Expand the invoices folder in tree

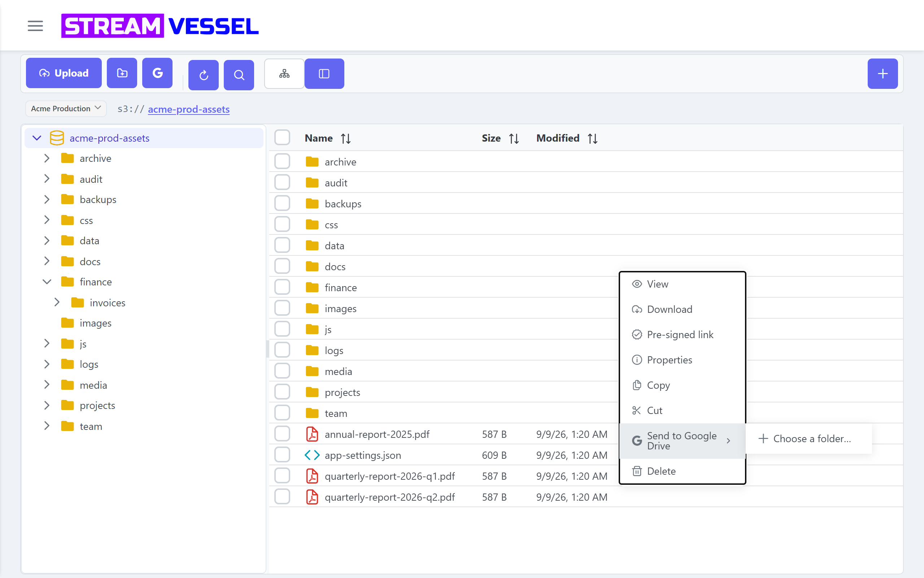[57, 302]
